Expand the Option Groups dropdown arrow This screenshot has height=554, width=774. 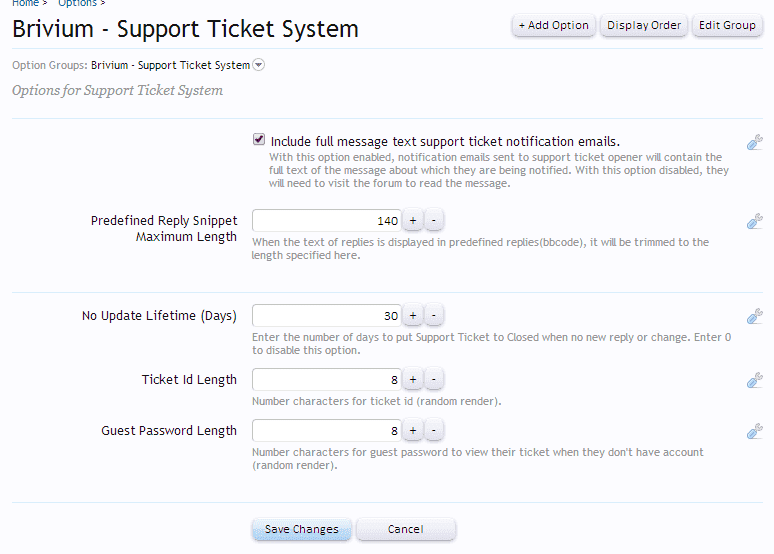pos(258,65)
